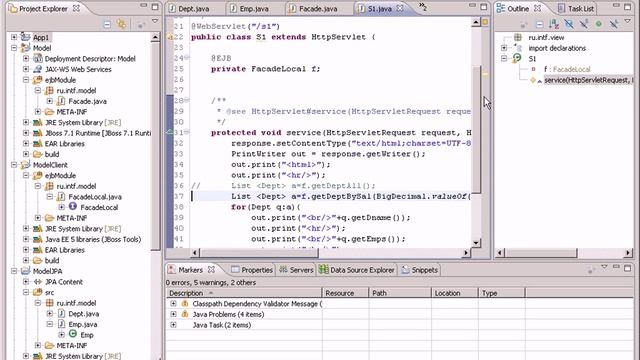Expand the App1 project node
This screenshot has height=360, width=640.
coord(14,37)
